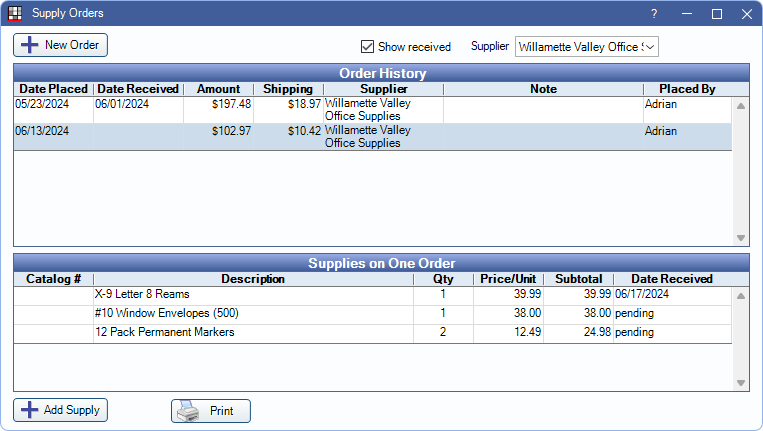This screenshot has height=431, width=763.
Task: Click the help question mark in title bar
Action: click(x=654, y=14)
